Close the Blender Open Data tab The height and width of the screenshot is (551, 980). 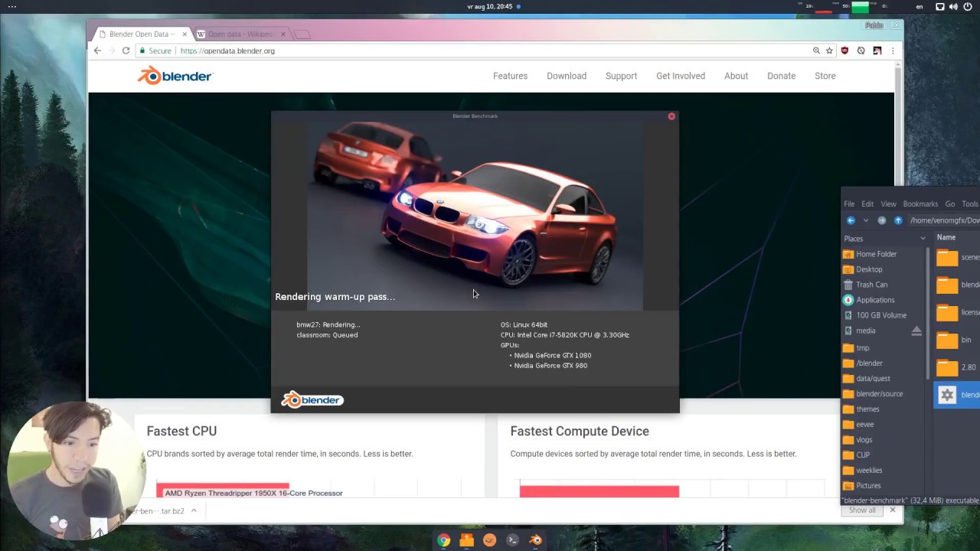[x=184, y=34]
